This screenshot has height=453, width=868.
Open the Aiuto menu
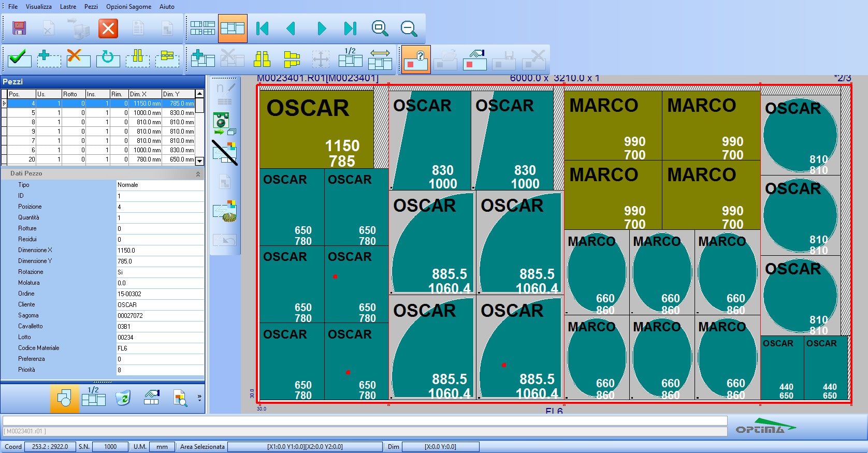[167, 7]
